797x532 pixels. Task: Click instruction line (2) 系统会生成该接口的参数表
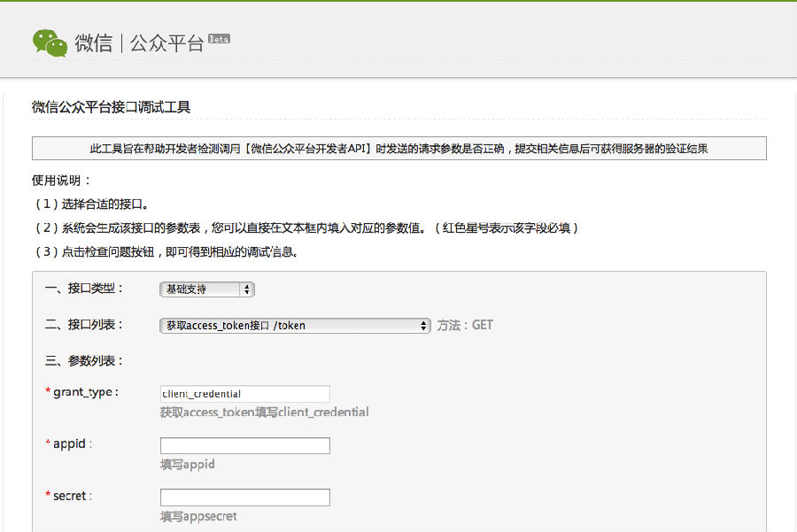306,228
